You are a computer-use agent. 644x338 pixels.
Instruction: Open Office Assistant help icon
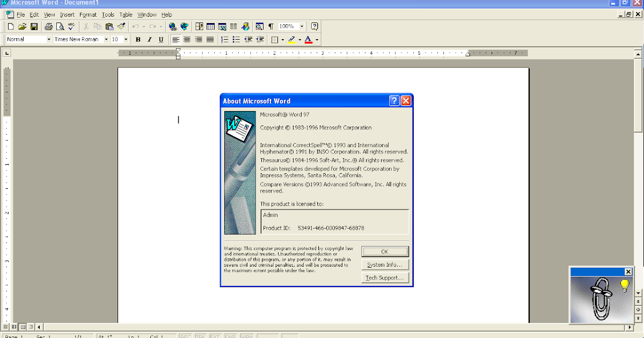click(314, 26)
